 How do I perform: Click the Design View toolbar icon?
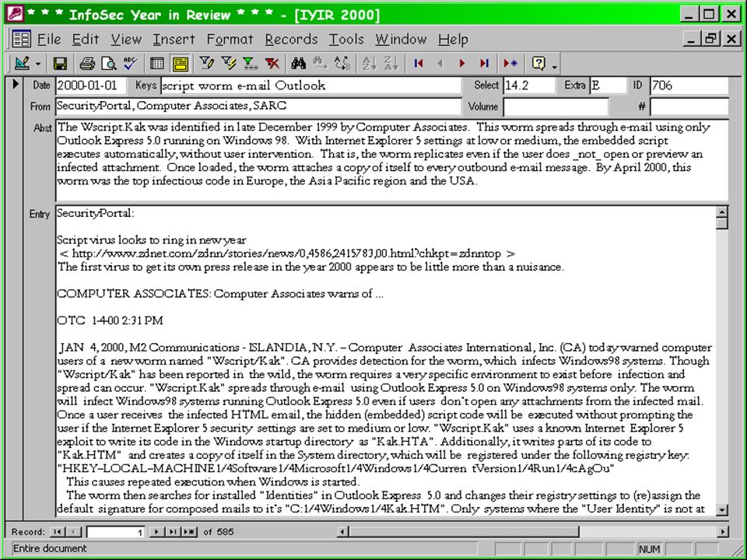pos(22,63)
